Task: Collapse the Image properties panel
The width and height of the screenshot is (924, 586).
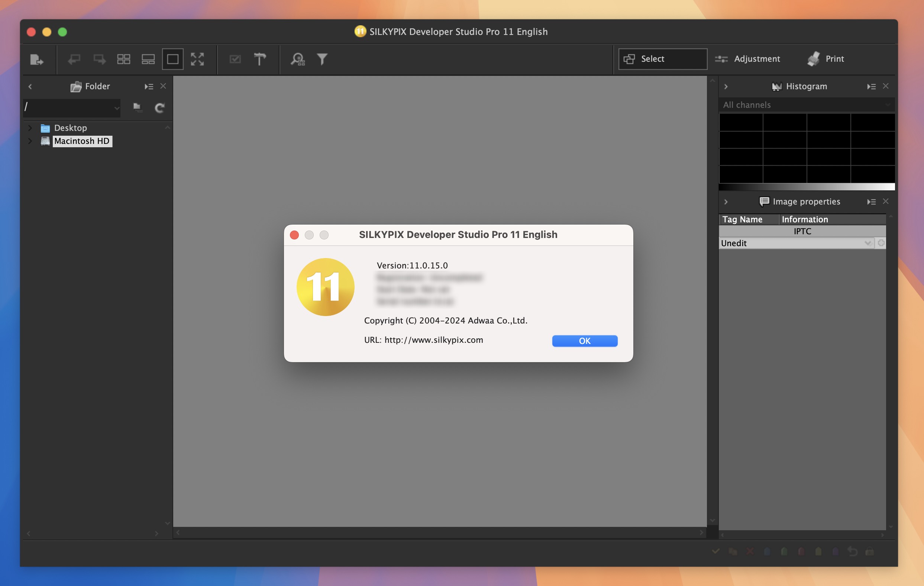Action: (727, 202)
